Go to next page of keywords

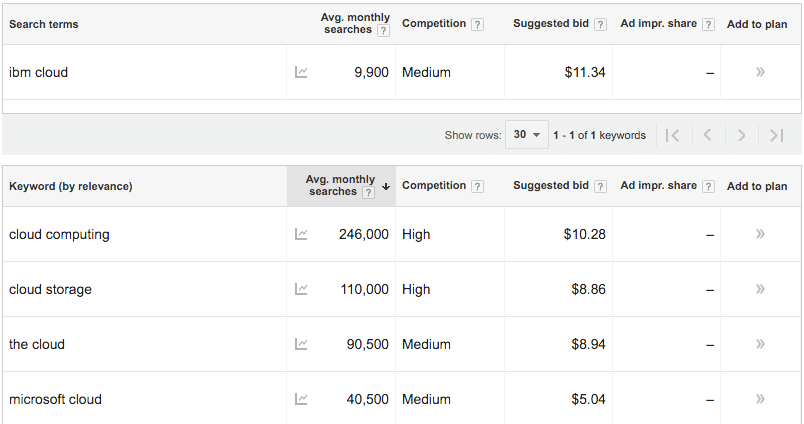[x=741, y=135]
